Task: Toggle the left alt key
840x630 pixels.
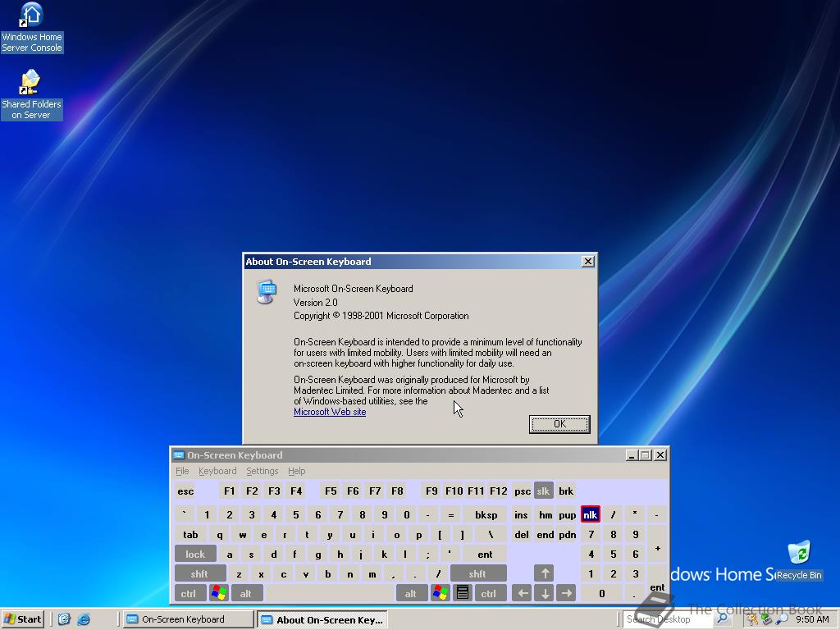Action: coord(246,593)
